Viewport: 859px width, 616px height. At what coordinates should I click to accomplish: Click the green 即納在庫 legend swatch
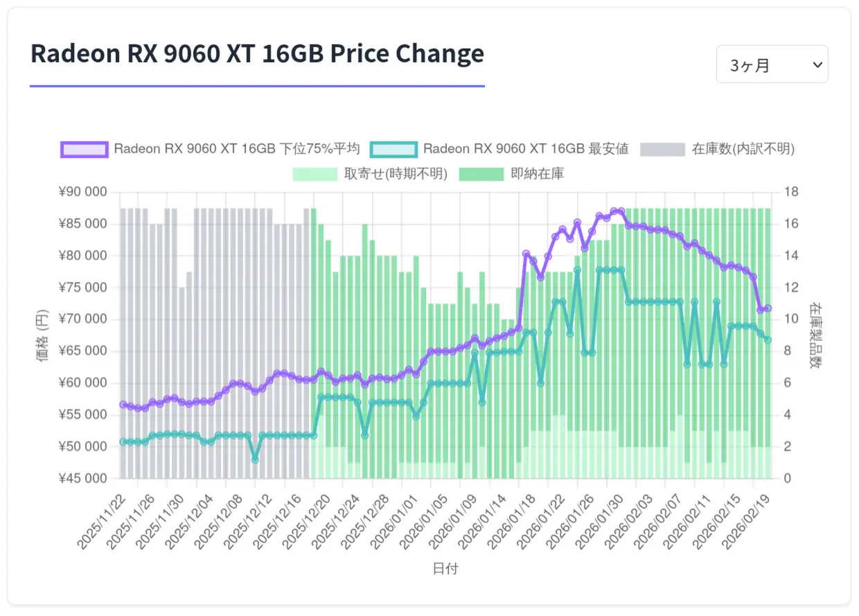pyautogui.click(x=483, y=174)
